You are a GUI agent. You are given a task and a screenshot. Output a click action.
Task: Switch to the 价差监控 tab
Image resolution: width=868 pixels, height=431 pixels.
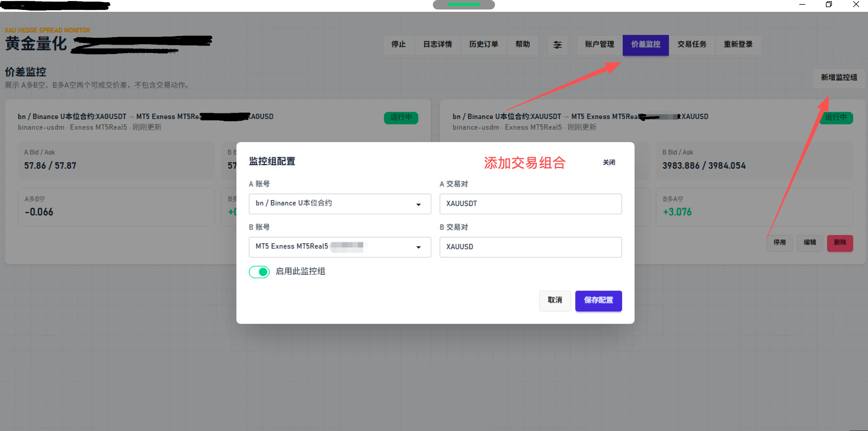646,45
